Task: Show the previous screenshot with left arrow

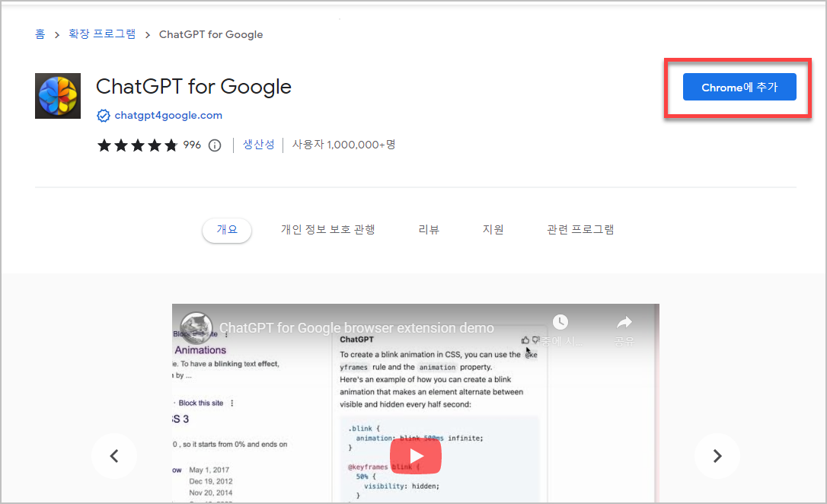Action: pos(114,456)
